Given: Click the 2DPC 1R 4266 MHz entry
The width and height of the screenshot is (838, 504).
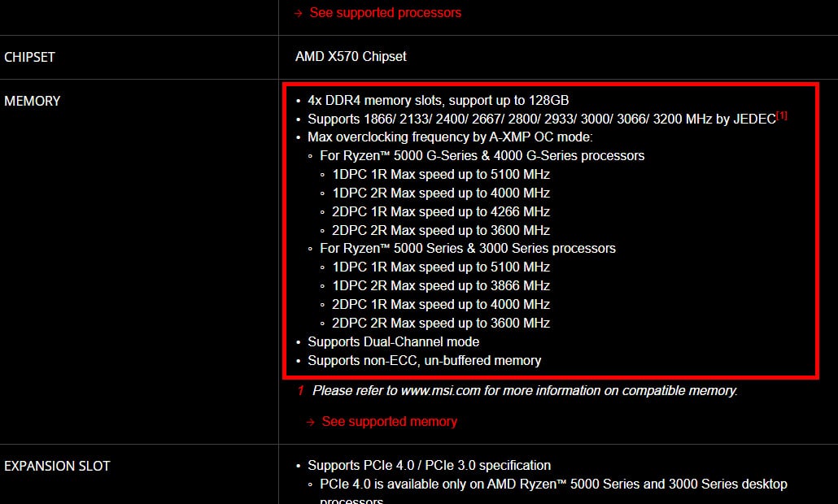Looking at the screenshot, I should (441, 212).
